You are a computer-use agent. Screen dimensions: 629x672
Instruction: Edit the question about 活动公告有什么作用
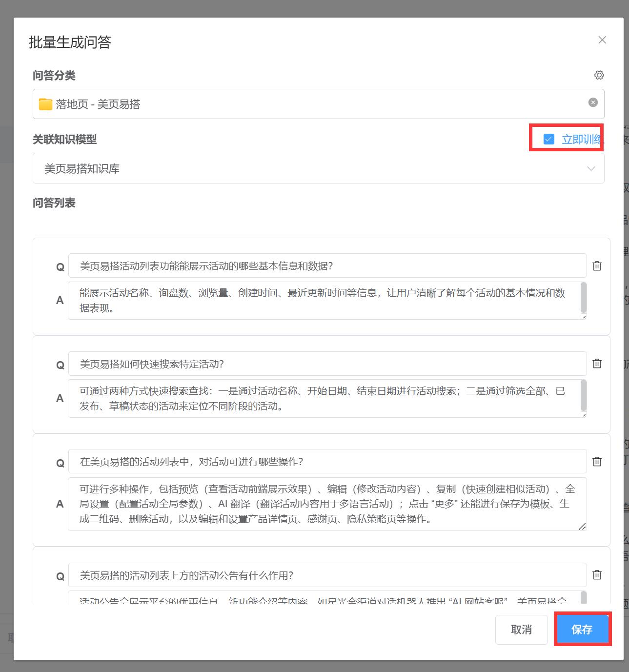[327, 575]
